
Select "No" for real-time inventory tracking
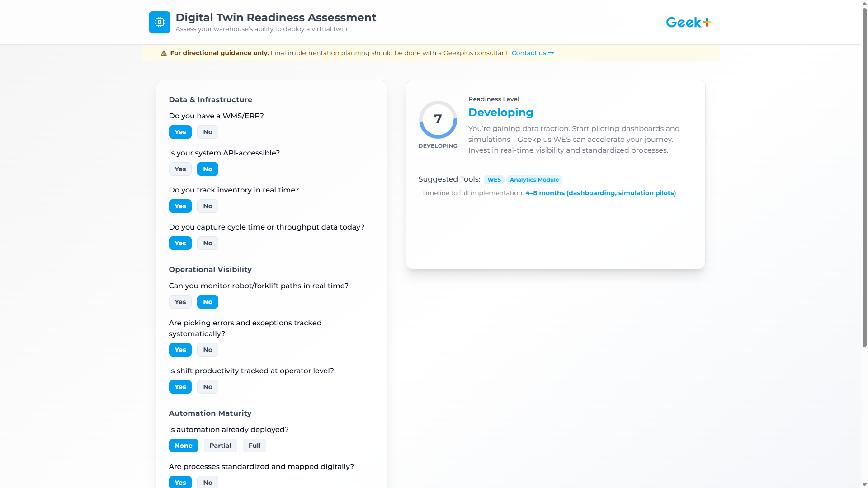point(207,206)
